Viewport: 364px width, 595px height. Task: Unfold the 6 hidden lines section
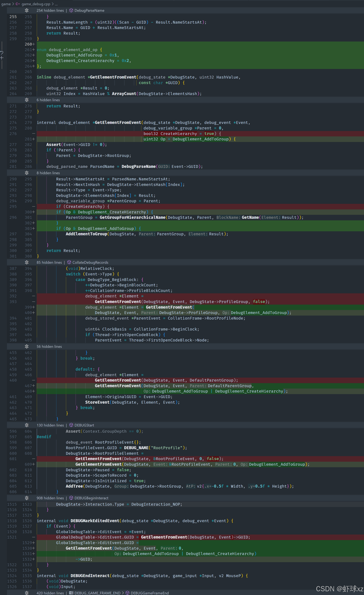pyautogui.click(x=27, y=100)
